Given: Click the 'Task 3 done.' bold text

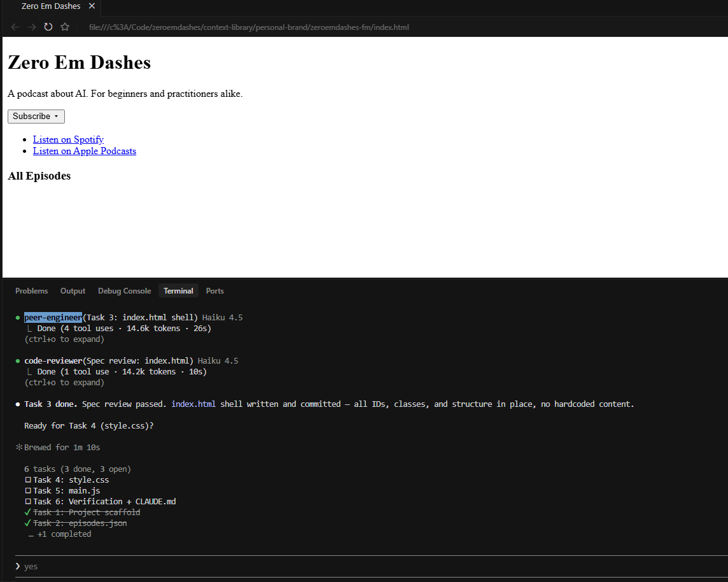Looking at the screenshot, I should point(51,404).
